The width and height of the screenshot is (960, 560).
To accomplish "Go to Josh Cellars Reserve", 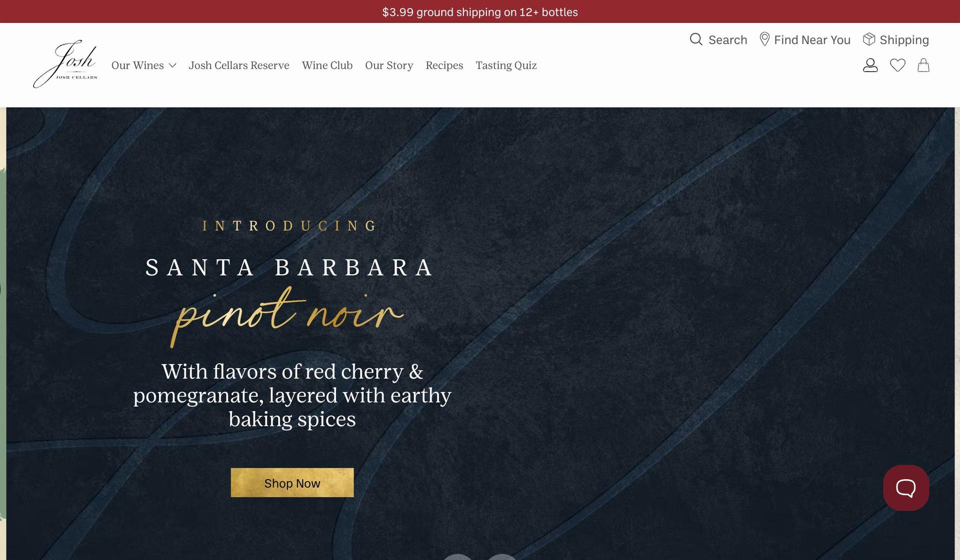I will pos(239,65).
